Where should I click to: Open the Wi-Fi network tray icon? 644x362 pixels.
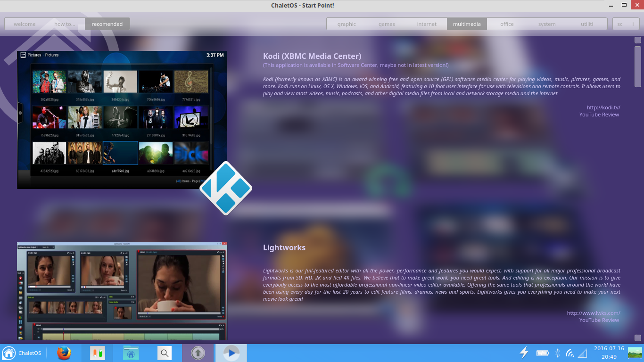point(570,353)
